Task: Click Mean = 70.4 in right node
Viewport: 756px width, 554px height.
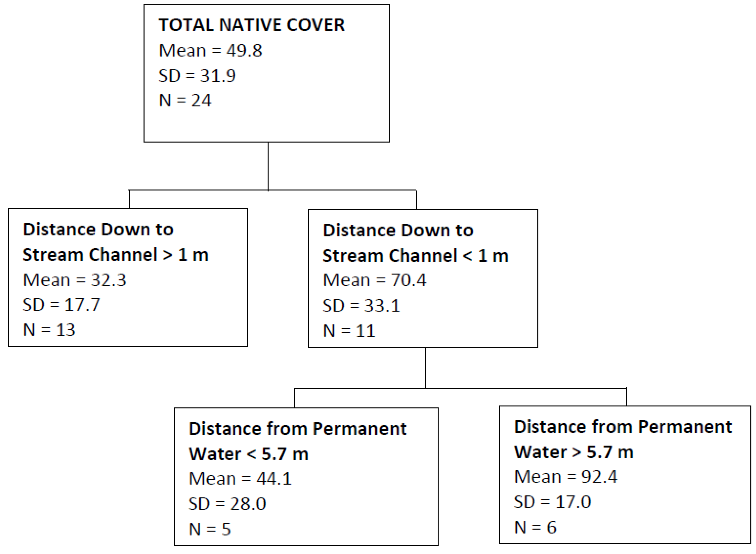Action: click(x=375, y=280)
